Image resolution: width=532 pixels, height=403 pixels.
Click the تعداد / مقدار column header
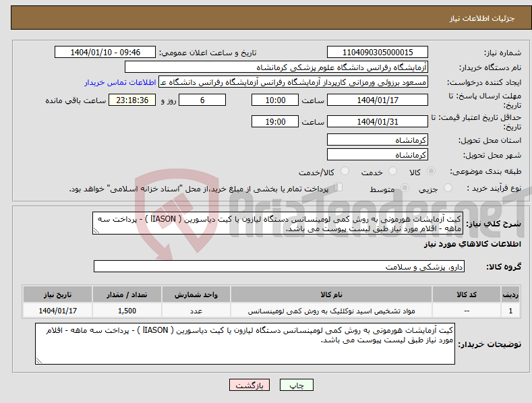(127, 294)
